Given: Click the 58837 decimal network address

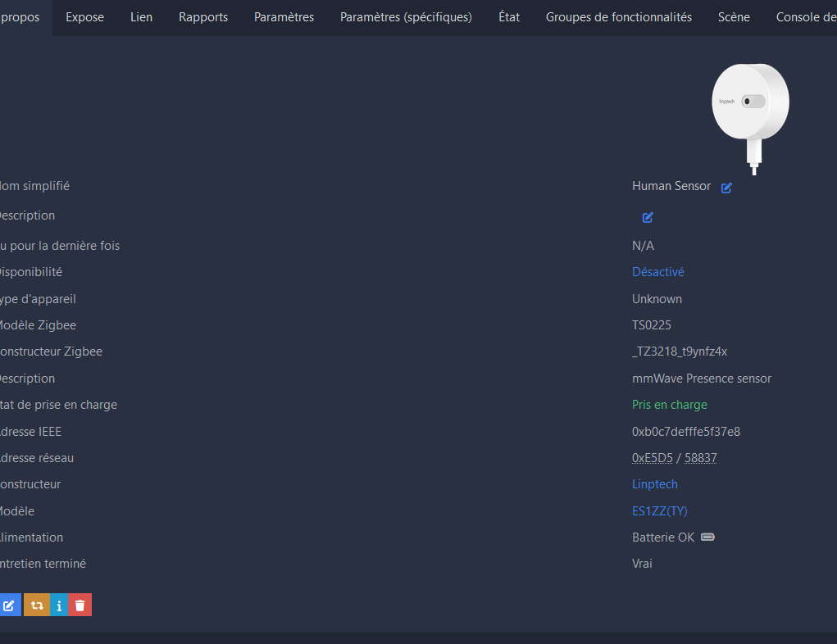Looking at the screenshot, I should [701, 458].
